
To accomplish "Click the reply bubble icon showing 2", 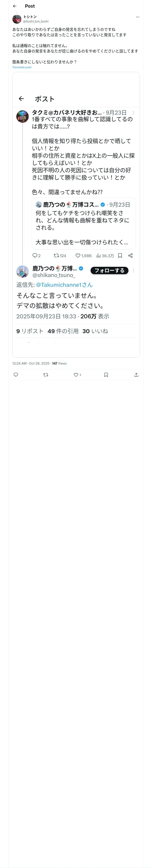I will [35, 256].
